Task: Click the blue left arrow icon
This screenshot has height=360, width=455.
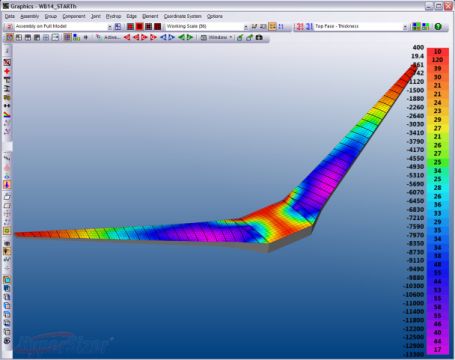Action: click(163, 37)
